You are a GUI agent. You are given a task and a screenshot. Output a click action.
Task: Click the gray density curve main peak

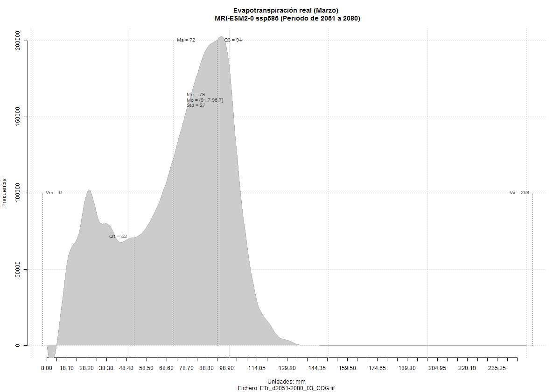tap(221, 37)
